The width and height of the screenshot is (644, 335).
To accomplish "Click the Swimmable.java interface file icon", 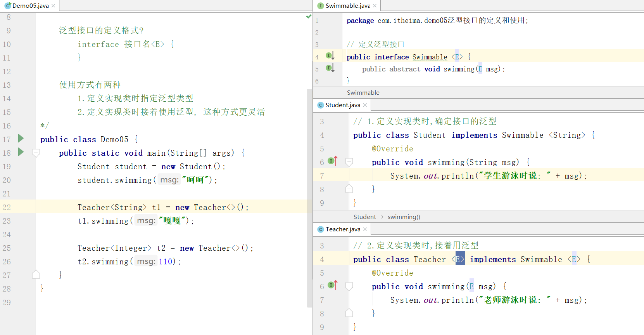I will [x=321, y=5].
